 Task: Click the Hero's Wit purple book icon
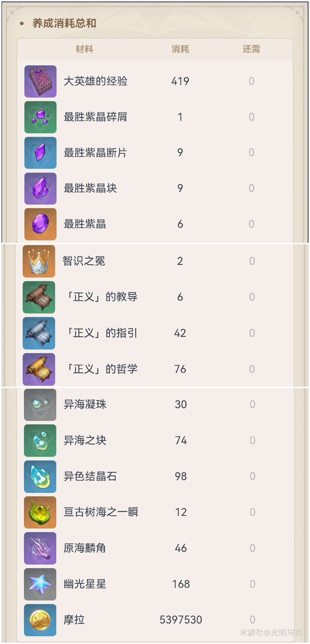[x=40, y=81]
